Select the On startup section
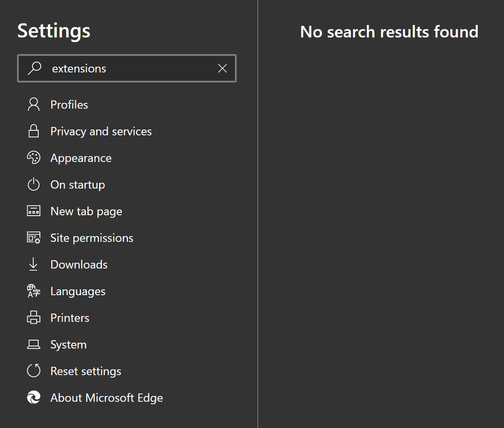Image resolution: width=504 pixels, height=428 pixels. (78, 185)
